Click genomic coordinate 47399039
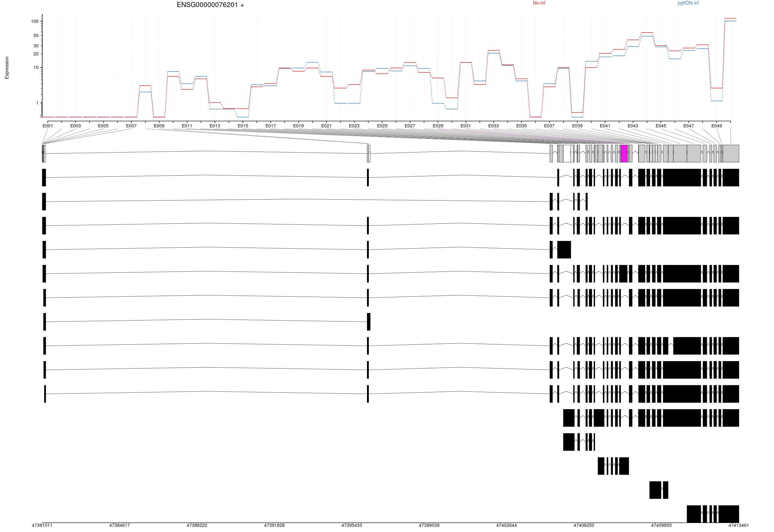This screenshot has width=774, height=532. point(429,526)
